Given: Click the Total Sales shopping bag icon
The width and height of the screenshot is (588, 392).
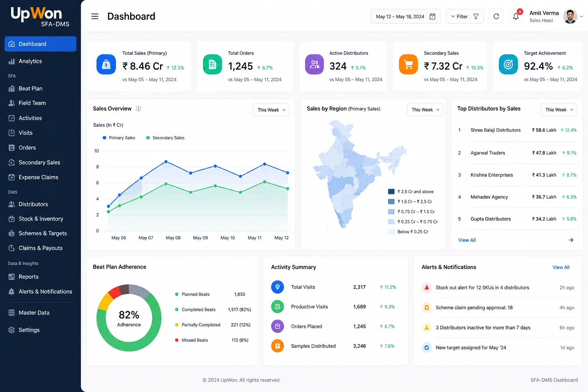Looking at the screenshot, I should (x=106, y=64).
